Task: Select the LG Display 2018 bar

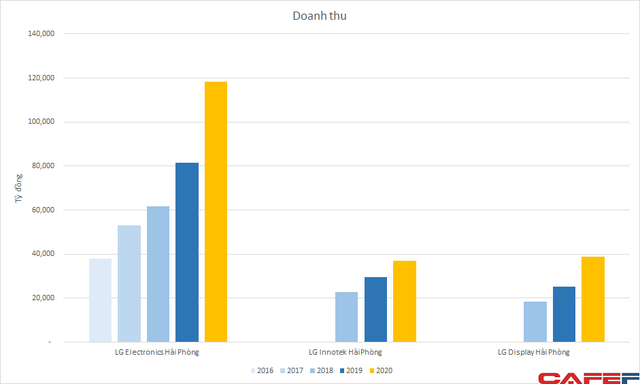Action: point(535,322)
